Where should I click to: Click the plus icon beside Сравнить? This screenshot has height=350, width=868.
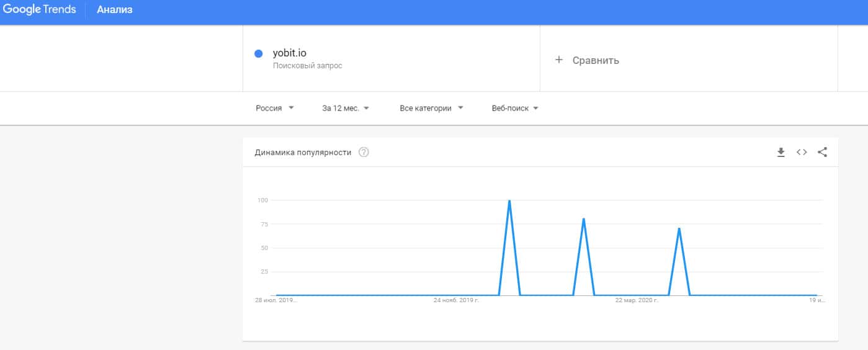point(558,60)
